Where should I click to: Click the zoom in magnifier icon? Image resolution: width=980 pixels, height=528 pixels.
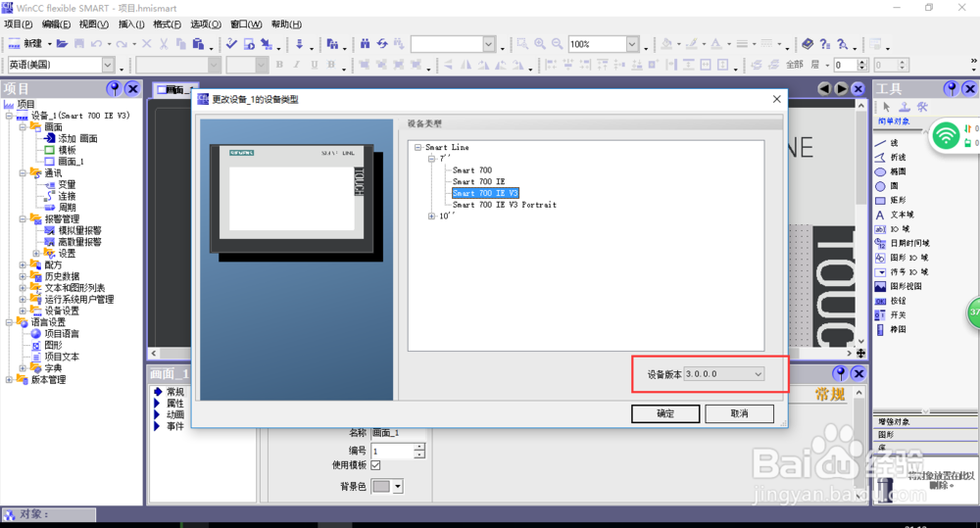539,44
